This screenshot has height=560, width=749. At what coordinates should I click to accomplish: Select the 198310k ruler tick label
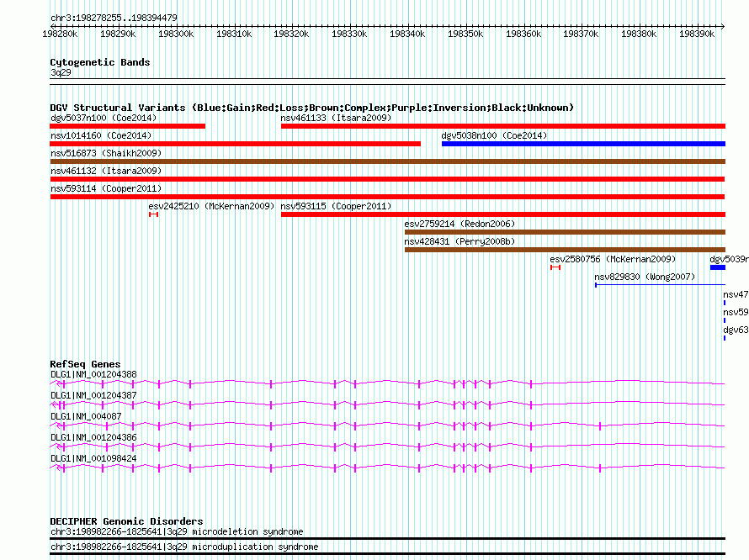coord(234,34)
